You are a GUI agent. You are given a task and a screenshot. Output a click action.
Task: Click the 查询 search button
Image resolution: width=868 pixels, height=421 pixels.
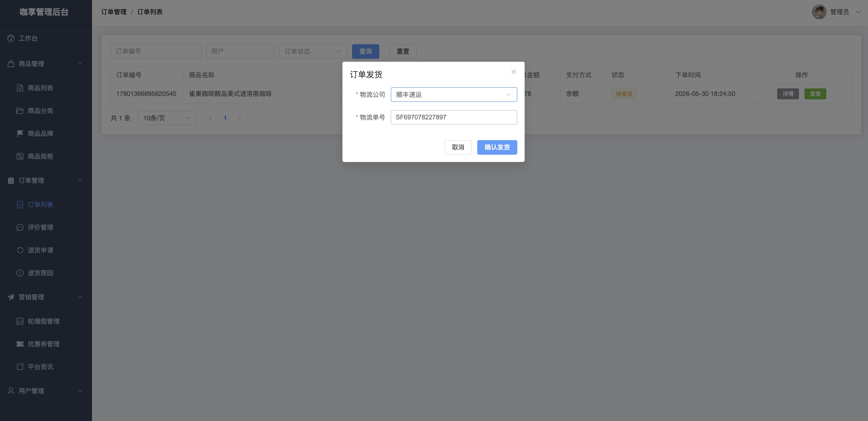click(366, 51)
